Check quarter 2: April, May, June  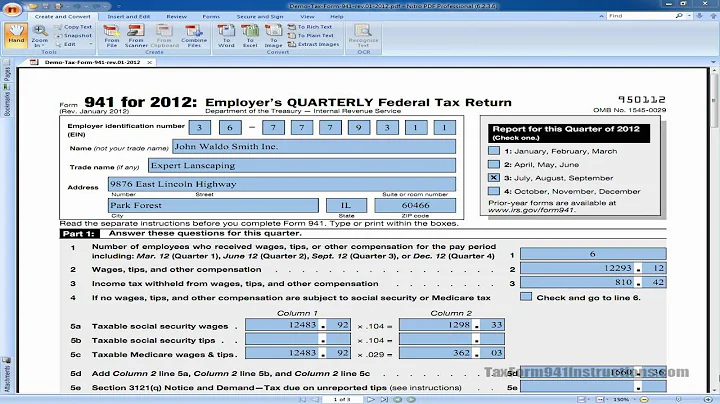click(x=494, y=164)
